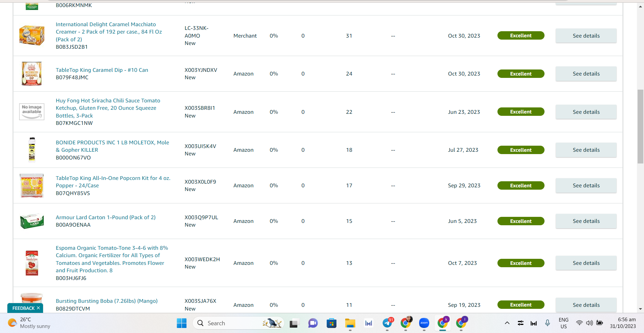See details for Huy Fong Sriracha row
The width and height of the screenshot is (644, 333).
(586, 112)
